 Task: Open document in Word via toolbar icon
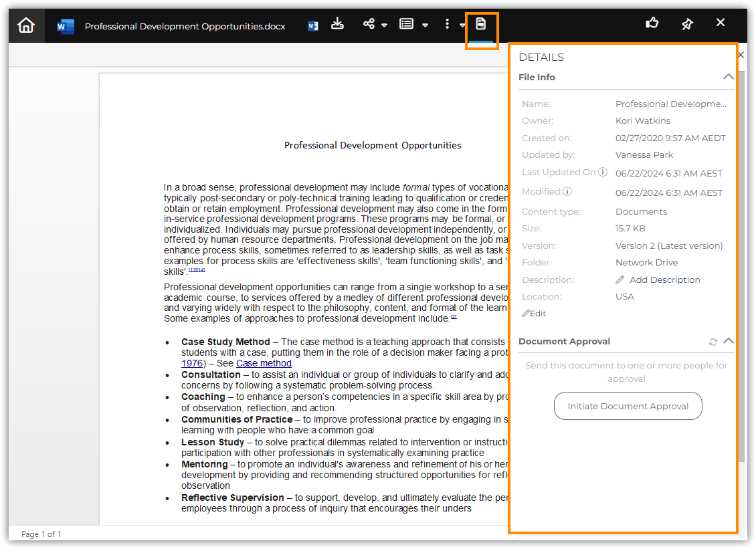coord(312,26)
